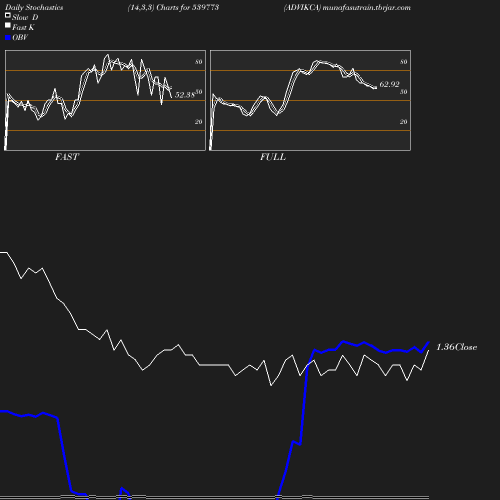Click the 'Fast K' legend label
Screen dimensions: 500x500
(23, 27)
